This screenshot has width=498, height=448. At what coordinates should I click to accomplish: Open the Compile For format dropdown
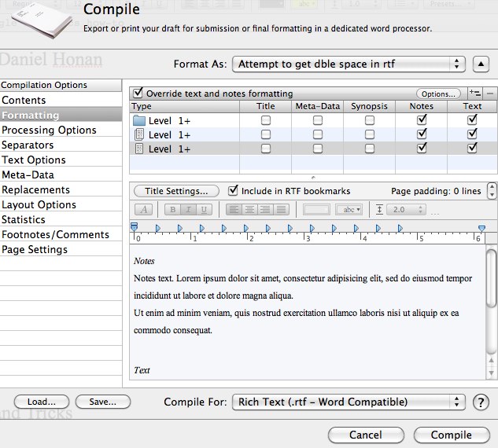pyautogui.click(x=350, y=402)
